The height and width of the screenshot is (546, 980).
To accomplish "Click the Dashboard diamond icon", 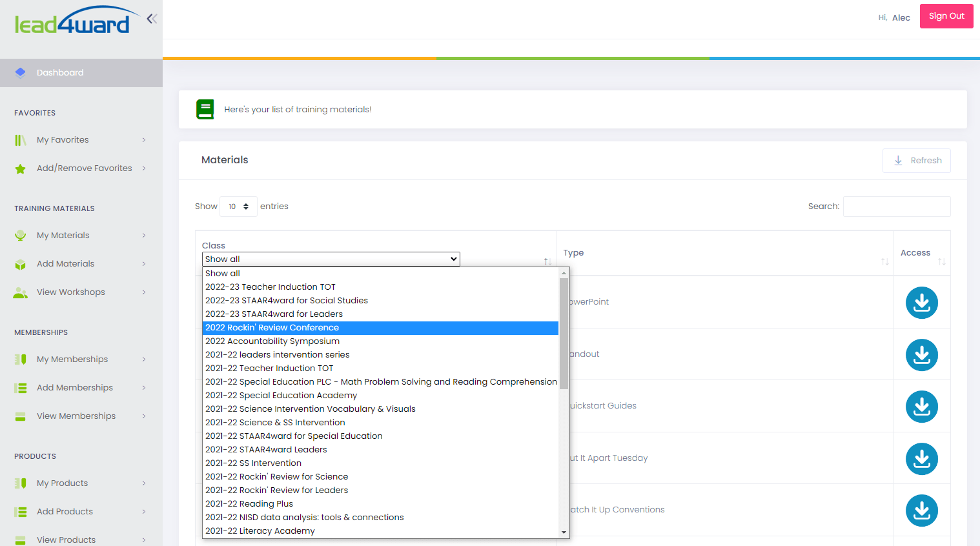I will coord(21,72).
